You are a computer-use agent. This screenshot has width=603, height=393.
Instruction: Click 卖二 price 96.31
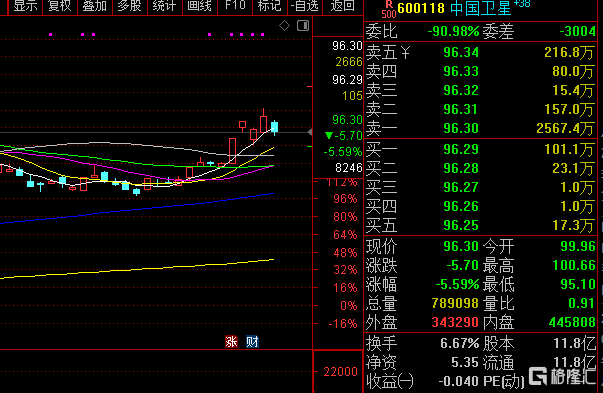[x=461, y=110]
